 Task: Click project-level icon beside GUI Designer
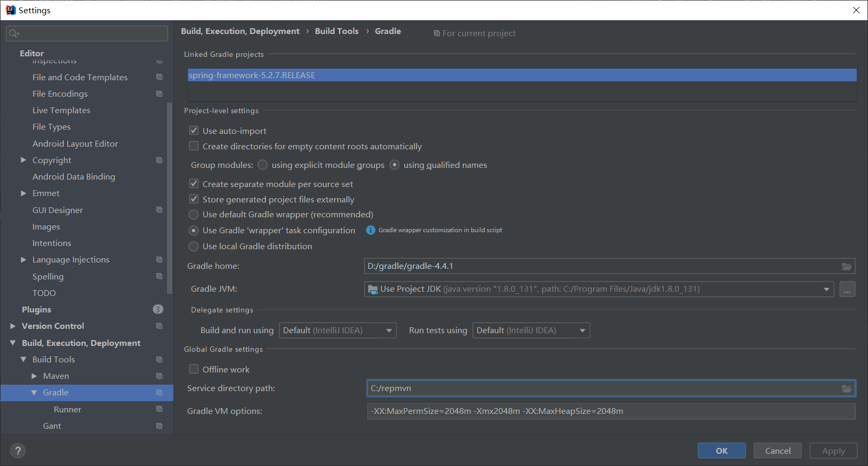[159, 210]
